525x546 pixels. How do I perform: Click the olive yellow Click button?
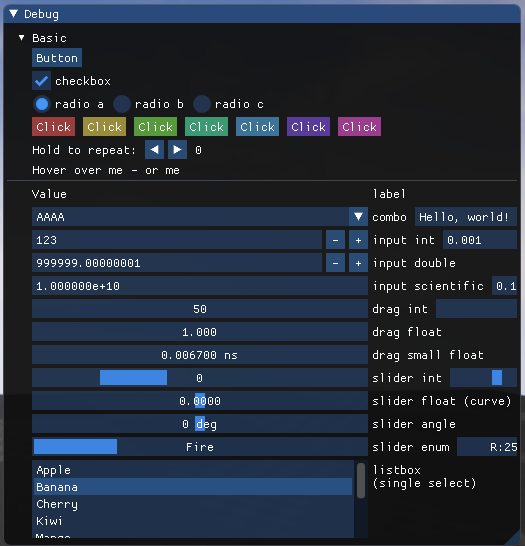click(104, 127)
